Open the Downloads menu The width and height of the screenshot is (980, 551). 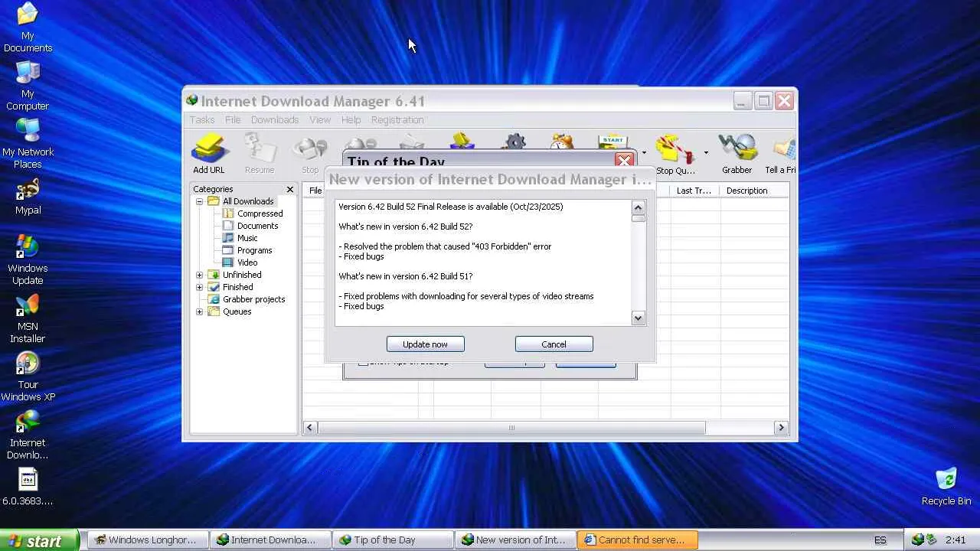(275, 120)
